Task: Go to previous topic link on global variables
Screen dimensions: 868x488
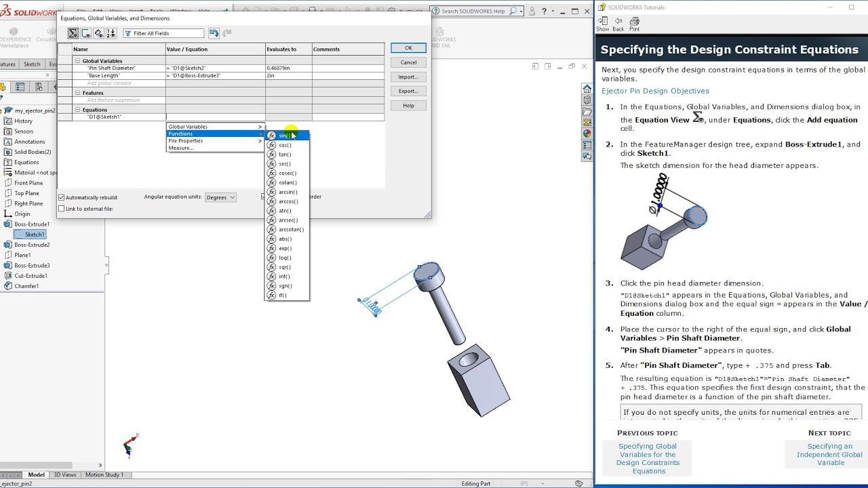Action: (648, 459)
